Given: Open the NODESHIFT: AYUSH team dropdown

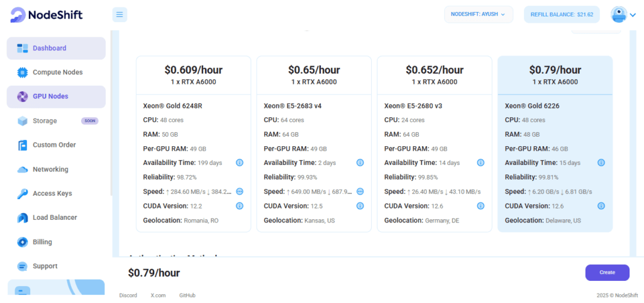Looking at the screenshot, I should (479, 14).
